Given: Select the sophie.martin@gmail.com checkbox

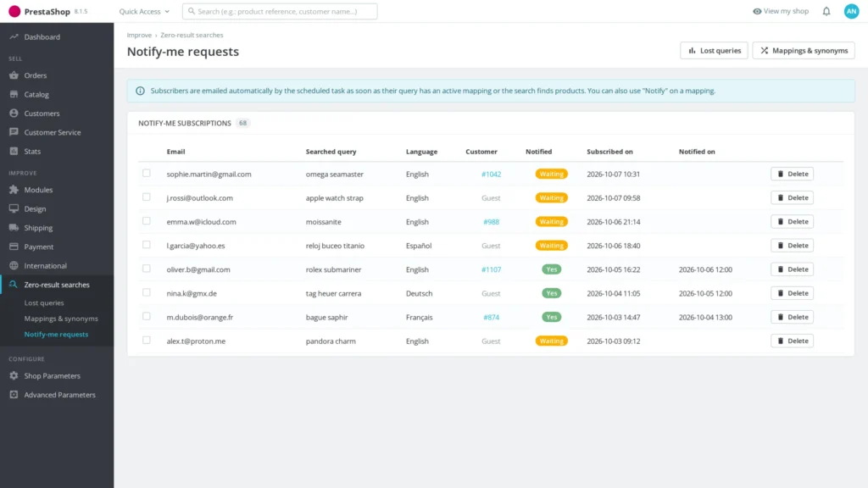Looking at the screenshot, I should pyautogui.click(x=146, y=173).
